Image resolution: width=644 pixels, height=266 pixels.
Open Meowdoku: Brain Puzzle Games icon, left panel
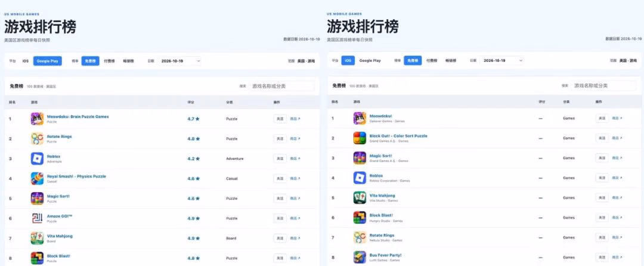(37, 119)
